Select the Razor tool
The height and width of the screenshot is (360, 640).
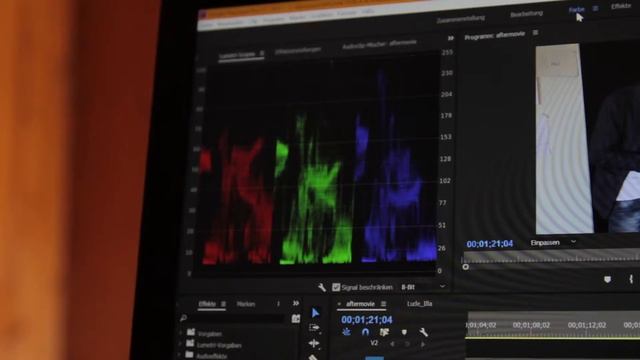[313, 357]
